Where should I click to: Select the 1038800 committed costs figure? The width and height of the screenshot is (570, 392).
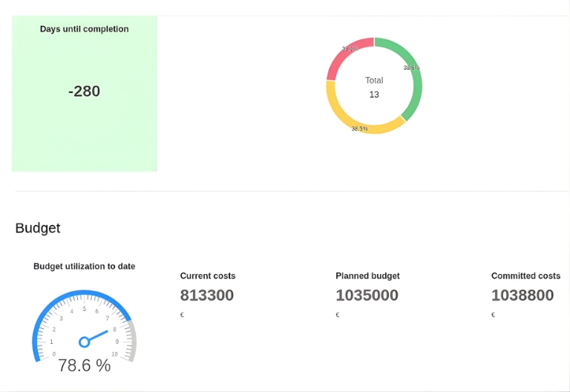(522, 295)
